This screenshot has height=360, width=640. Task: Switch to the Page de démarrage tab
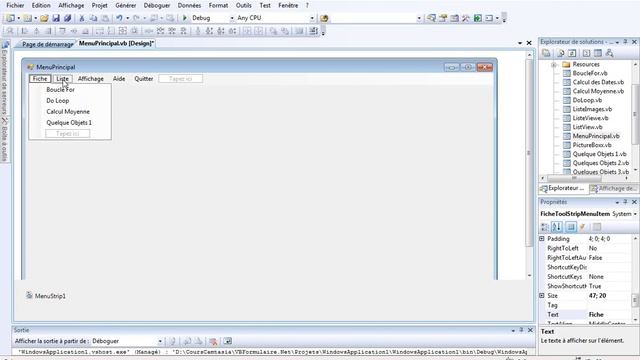click(47, 44)
